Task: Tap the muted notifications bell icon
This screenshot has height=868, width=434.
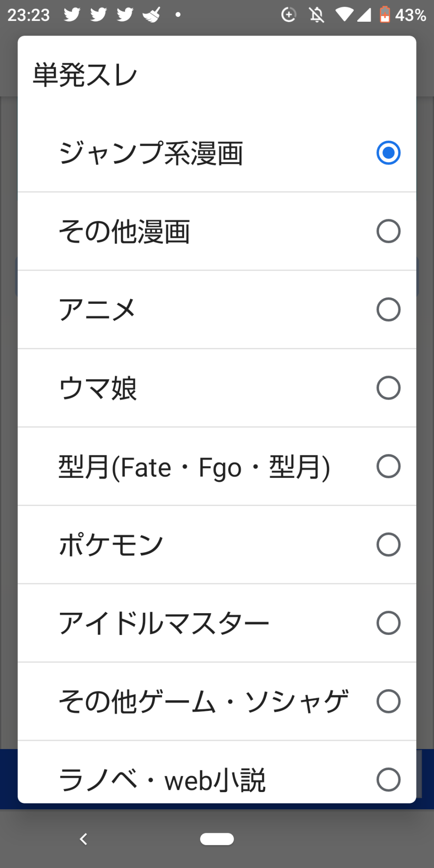Action: click(317, 15)
